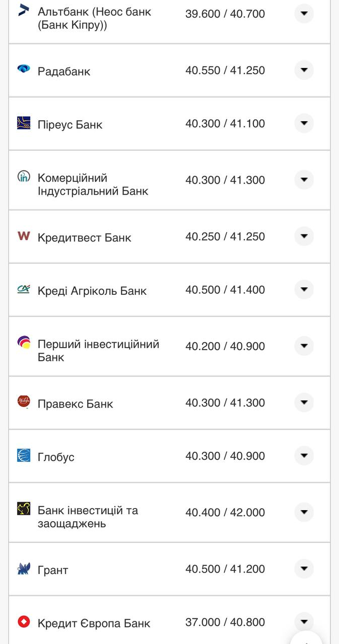This screenshot has width=339, height=644.
Task: Click the Комерційний Індустріальний Банк circular logo
Action: [23, 177]
